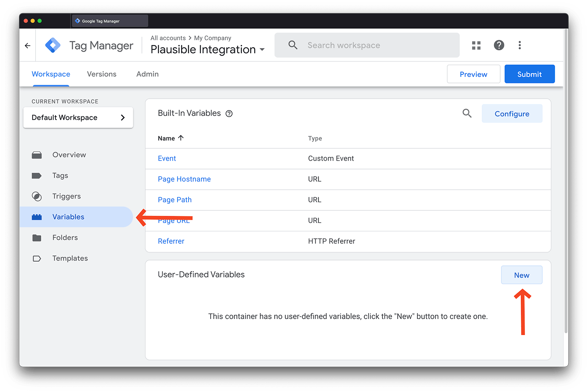Click the back arrow icon
The height and width of the screenshot is (392, 588).
(28, 46)
